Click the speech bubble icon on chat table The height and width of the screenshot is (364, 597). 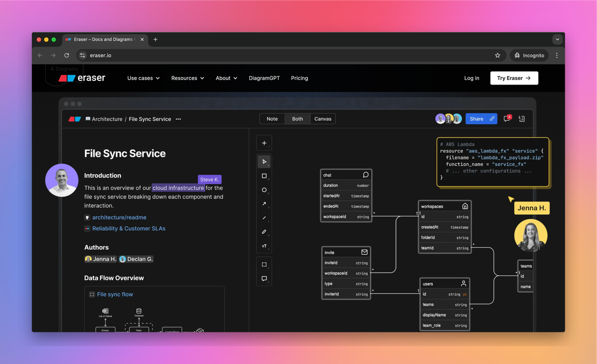[x=366, y=175]
